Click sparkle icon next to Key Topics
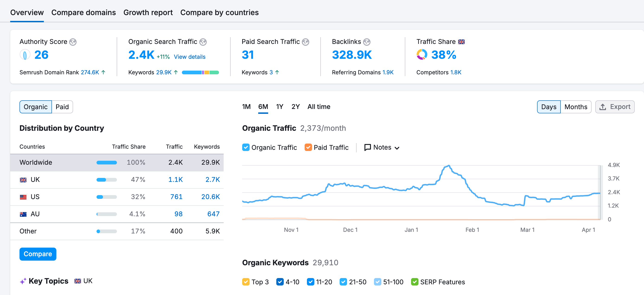 [23, 281]
